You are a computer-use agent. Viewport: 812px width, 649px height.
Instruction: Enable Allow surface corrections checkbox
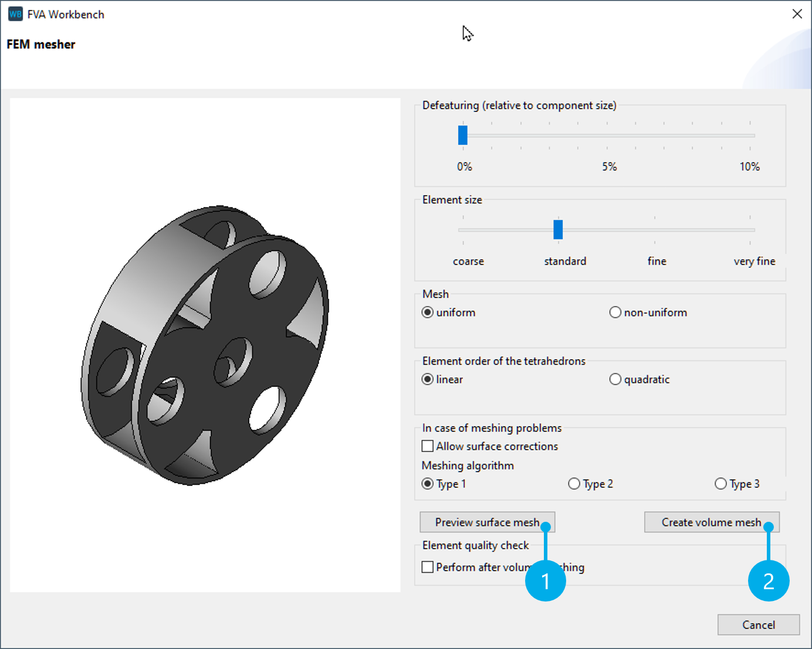428,446
